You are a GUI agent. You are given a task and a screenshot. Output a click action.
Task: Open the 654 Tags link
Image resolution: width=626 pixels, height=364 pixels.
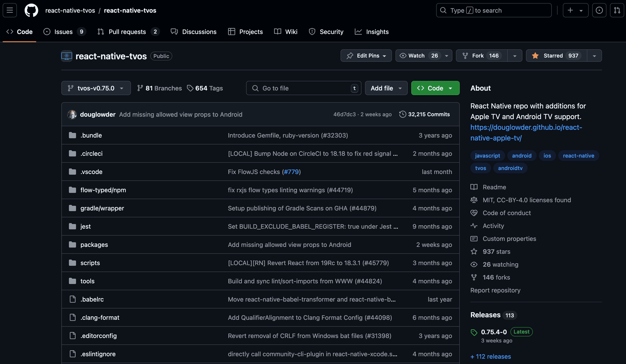pos(205,88)
